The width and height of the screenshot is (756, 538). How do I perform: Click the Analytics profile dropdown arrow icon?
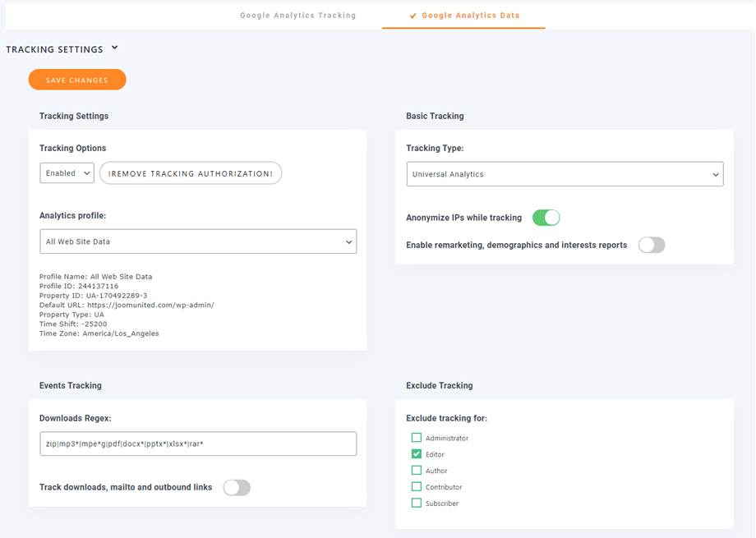(x=348, y=242)
